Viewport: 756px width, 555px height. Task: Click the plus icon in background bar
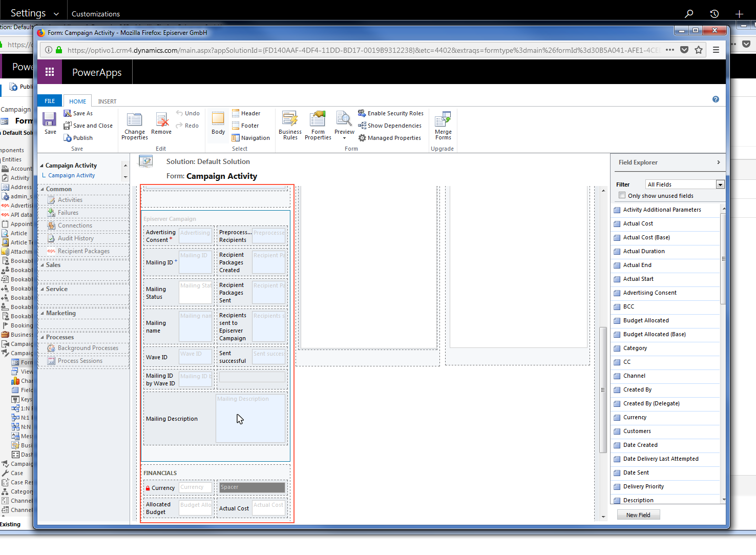(x=739, y=13)
